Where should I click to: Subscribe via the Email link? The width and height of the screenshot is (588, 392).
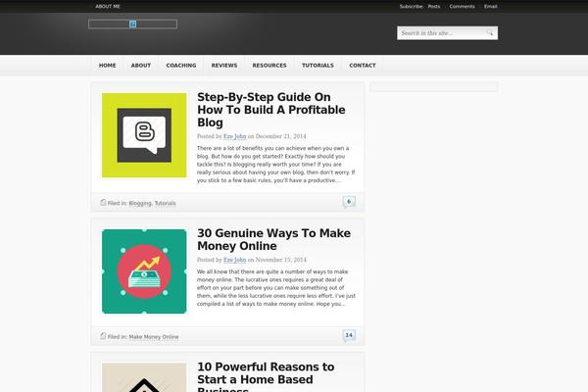coord(491,7)
